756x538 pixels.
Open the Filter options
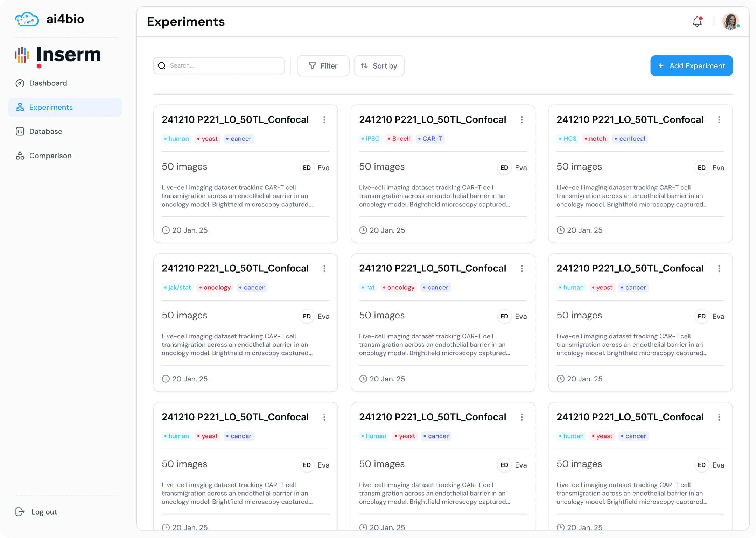(x=323, y=66)
